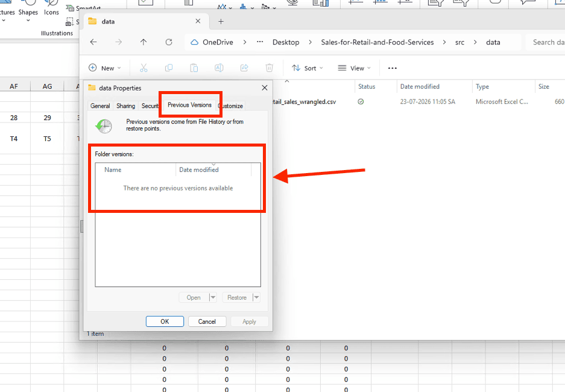This screenshot has height=392, width=565.
Task: Refresh the data folder view
Action: point(169,42)
